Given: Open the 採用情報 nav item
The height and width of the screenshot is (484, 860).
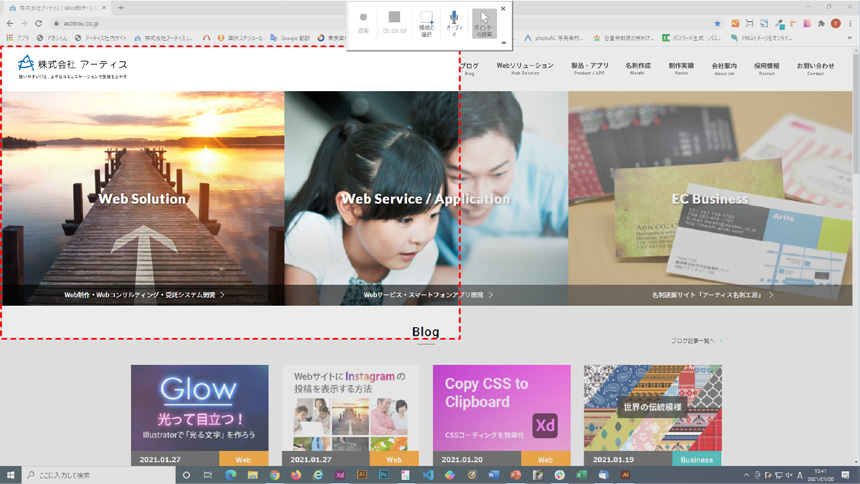Looking at the screenshot, I should tap(766, 68).
